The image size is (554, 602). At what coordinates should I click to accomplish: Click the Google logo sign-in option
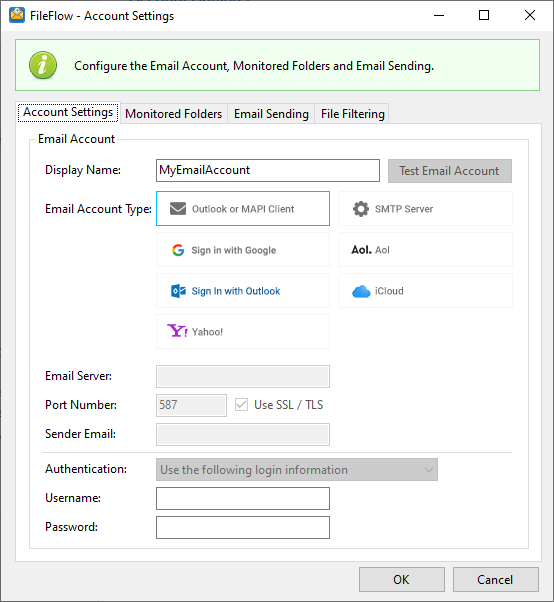point(178,250)
